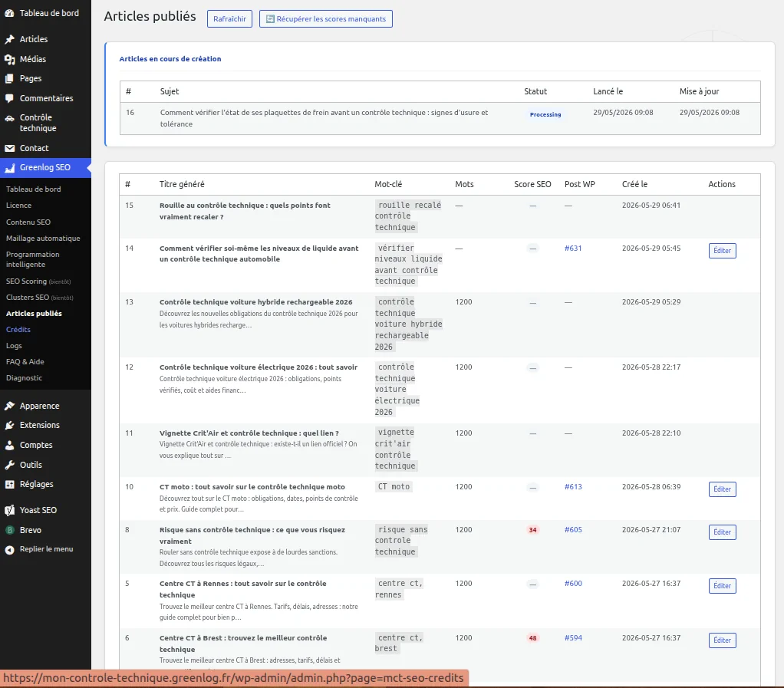Open post link #600
The width and height of the screenshot is (784, 688).
pos(573,584)
